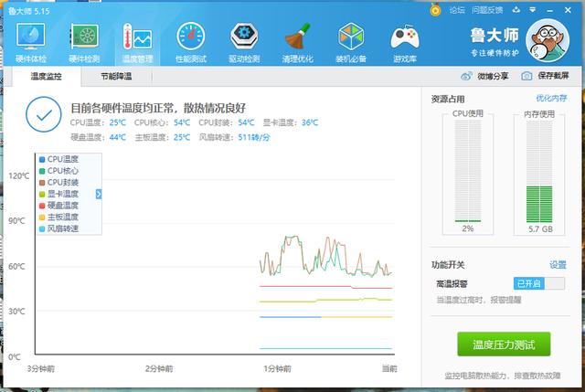Select 温度管理 thermometer icon
The width and height of the screenshot is (585, 392).
click(137, 37)
